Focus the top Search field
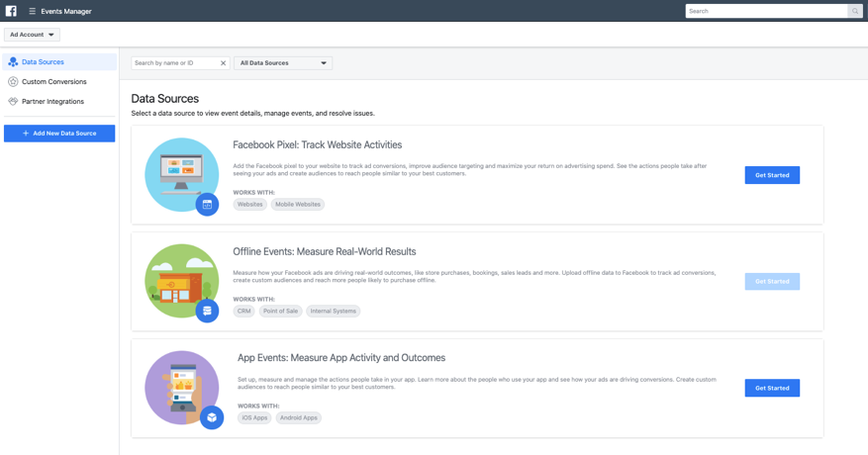 point(767,11)
